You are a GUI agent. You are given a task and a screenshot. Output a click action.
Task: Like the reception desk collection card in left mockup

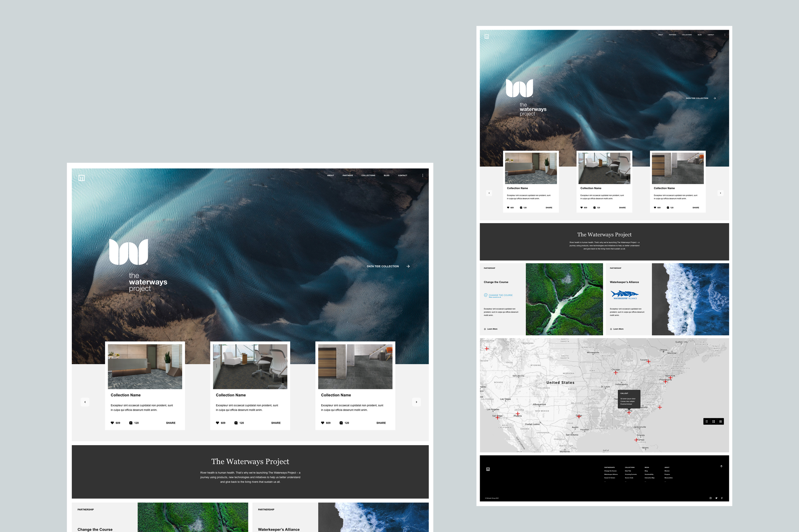(112, 423)
